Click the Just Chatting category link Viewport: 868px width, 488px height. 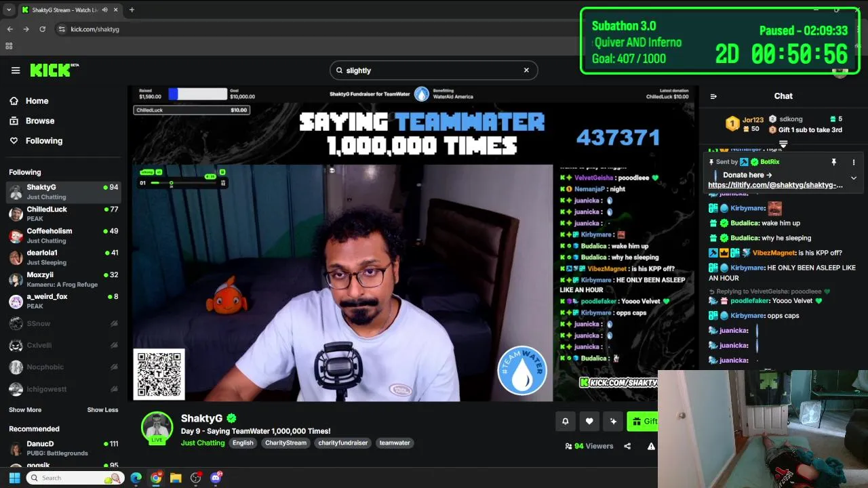tap(203, 443)
